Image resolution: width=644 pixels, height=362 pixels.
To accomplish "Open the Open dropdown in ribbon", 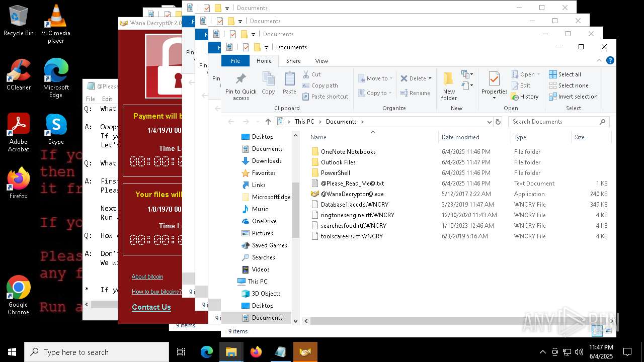I will (526, 74).
